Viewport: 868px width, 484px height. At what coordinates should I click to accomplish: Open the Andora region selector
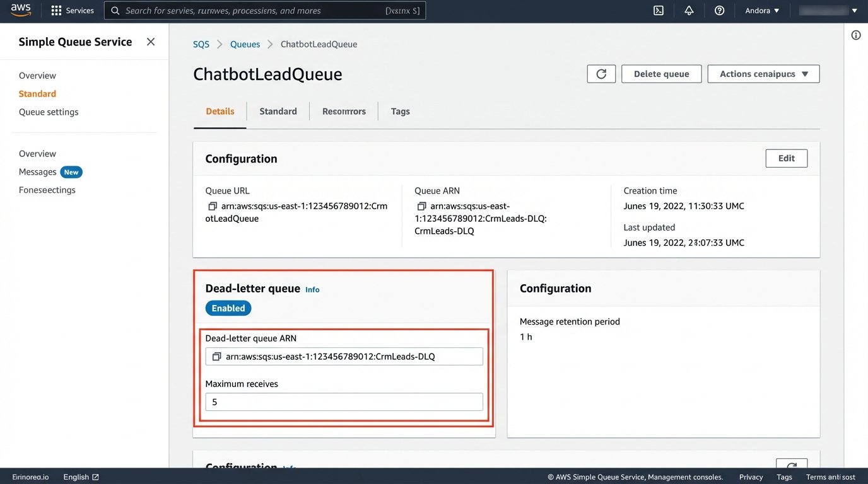761,10
